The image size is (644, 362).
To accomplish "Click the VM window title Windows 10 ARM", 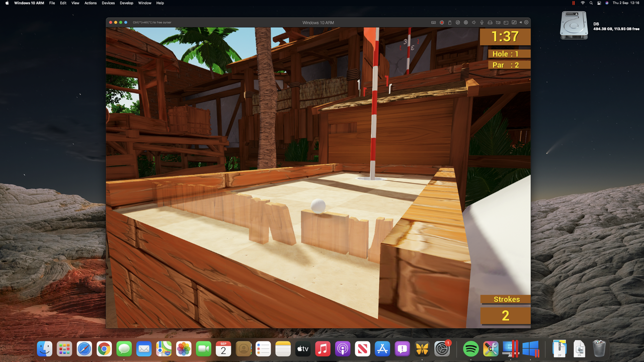I will [x=318, y=23].
